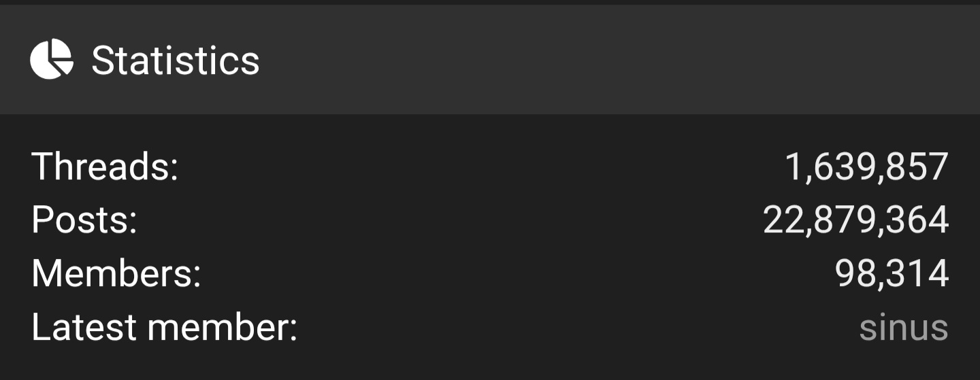Click the Latest member label

point(165,328)
